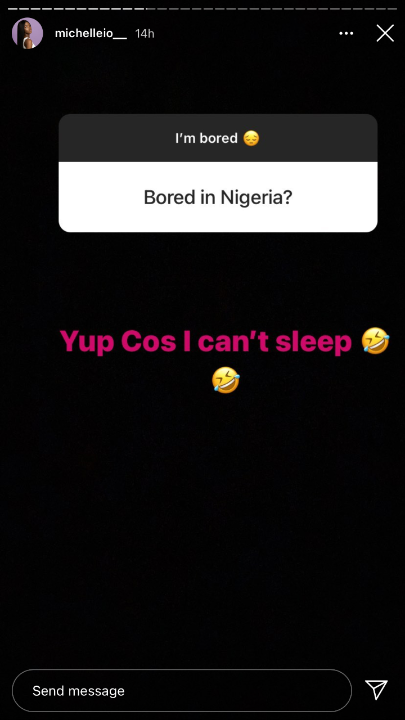The image size is (405, 720).
Task: Click the 14h story timestamp
Action: (145, 34)
